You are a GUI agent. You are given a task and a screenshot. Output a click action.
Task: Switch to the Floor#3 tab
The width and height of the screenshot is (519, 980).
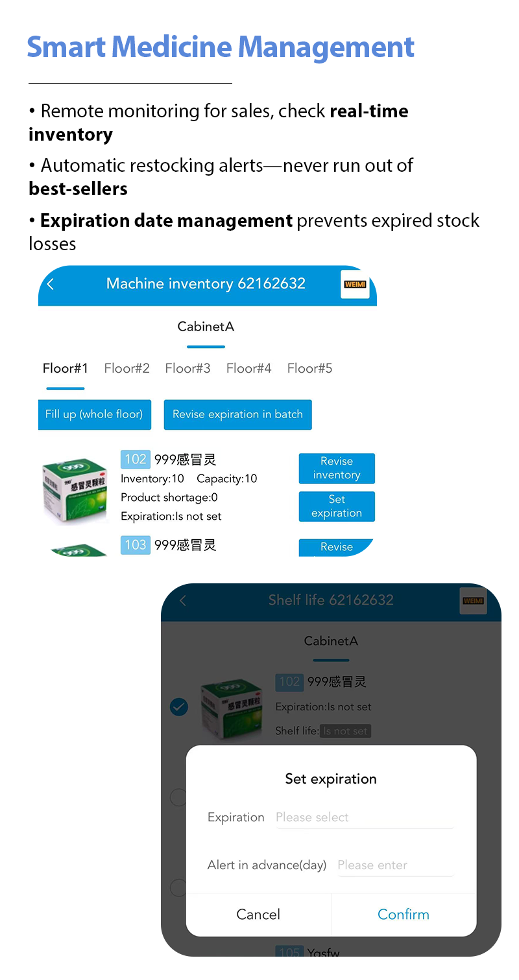[187, 369]
